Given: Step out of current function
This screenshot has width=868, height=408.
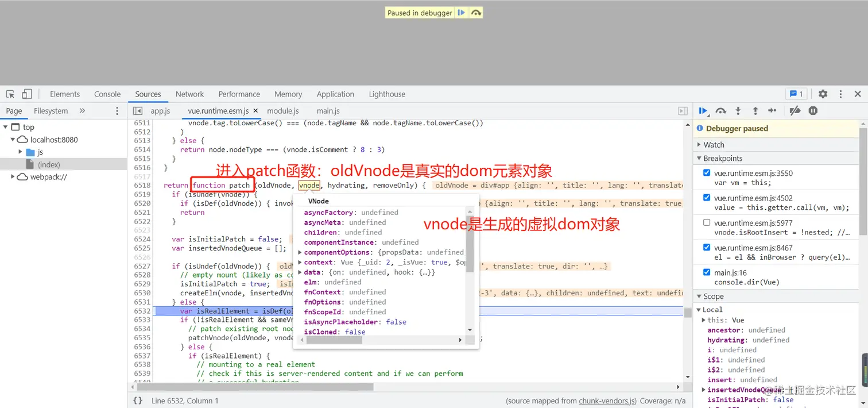Looking at the screenshot, I should point(755,111).
